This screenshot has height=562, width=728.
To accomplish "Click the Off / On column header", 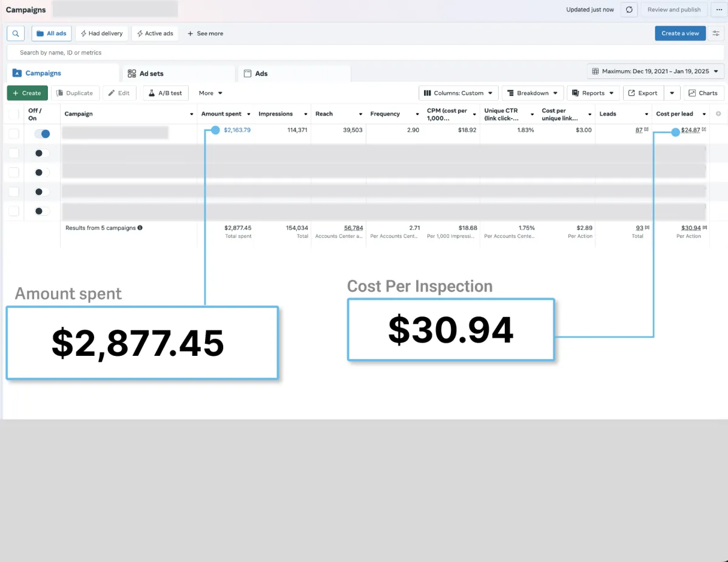I will (35, 115).
